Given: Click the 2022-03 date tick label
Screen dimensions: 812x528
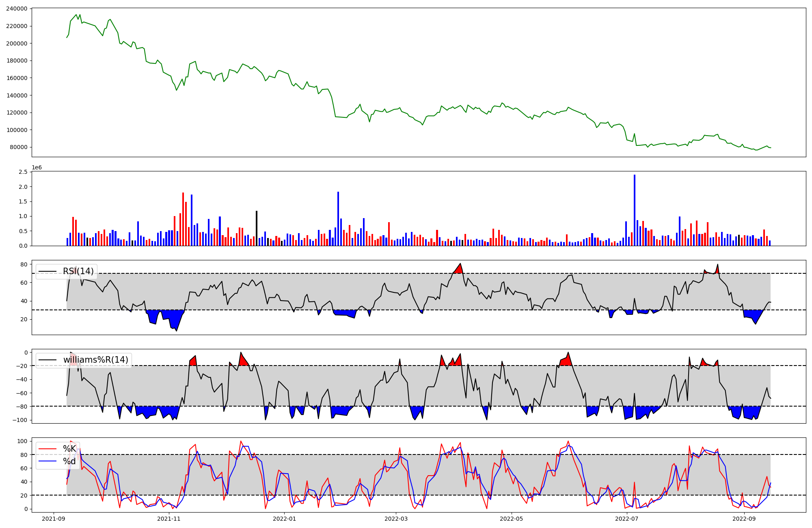Looking at the screenshot, I should [x=396, y=519].
